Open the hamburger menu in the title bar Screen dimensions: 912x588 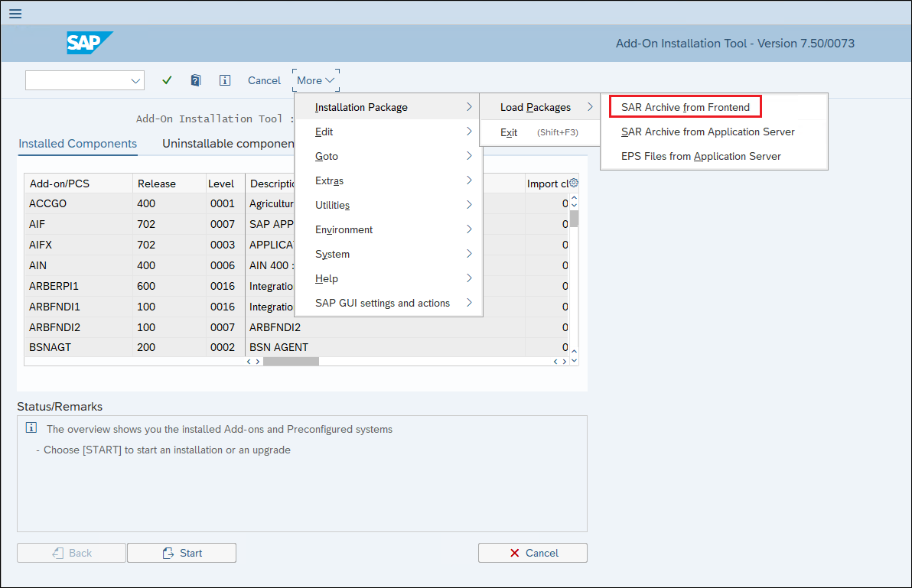(x=15, y=13)
